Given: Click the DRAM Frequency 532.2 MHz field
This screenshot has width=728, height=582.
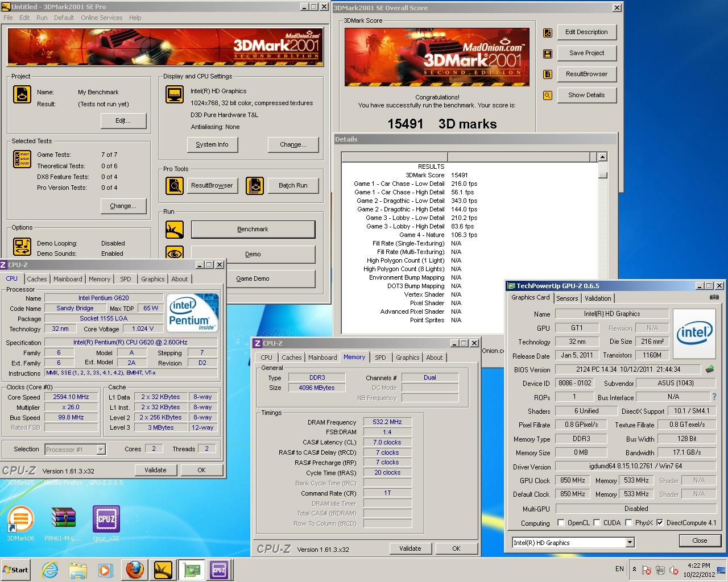Looking at the screenshot, I should (x=387, y=422).
